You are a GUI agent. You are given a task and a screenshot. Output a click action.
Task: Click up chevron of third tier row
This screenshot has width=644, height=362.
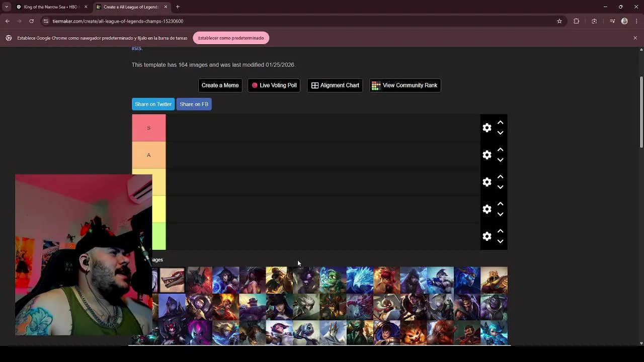(500, 177)
